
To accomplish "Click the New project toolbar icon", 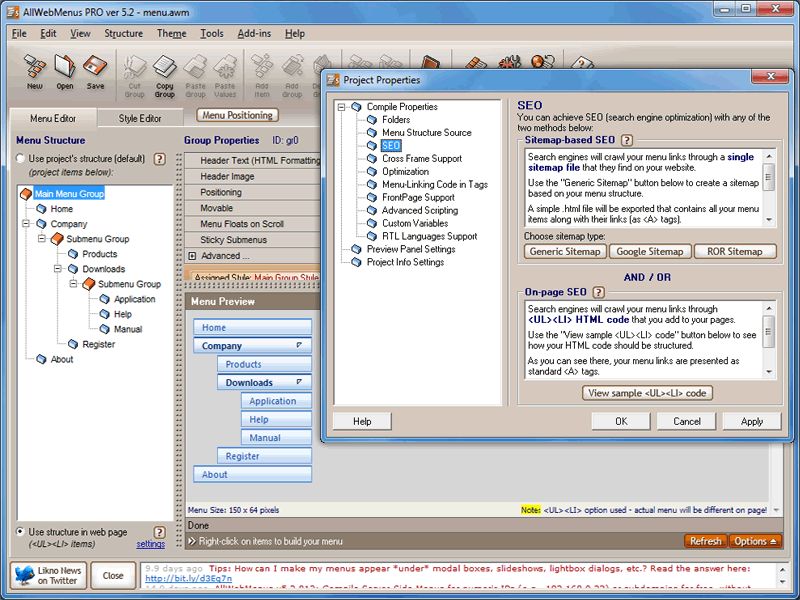I will (35, 66).
